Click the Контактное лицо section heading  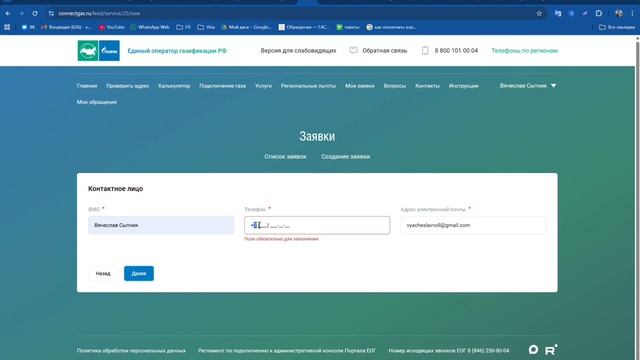(116, 189)
